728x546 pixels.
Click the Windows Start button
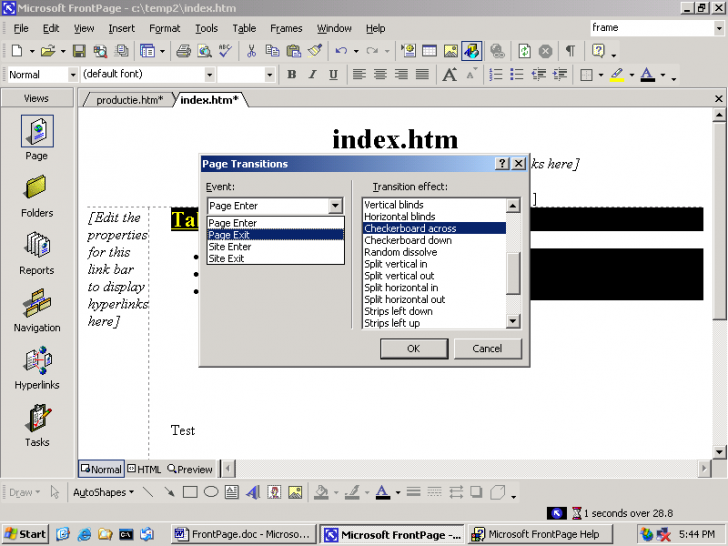pyautogui.click(x=25, y=534)
